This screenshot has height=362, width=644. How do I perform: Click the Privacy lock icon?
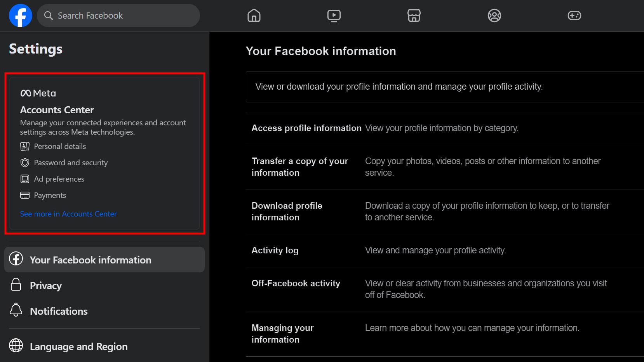click(x=16, y=285)
